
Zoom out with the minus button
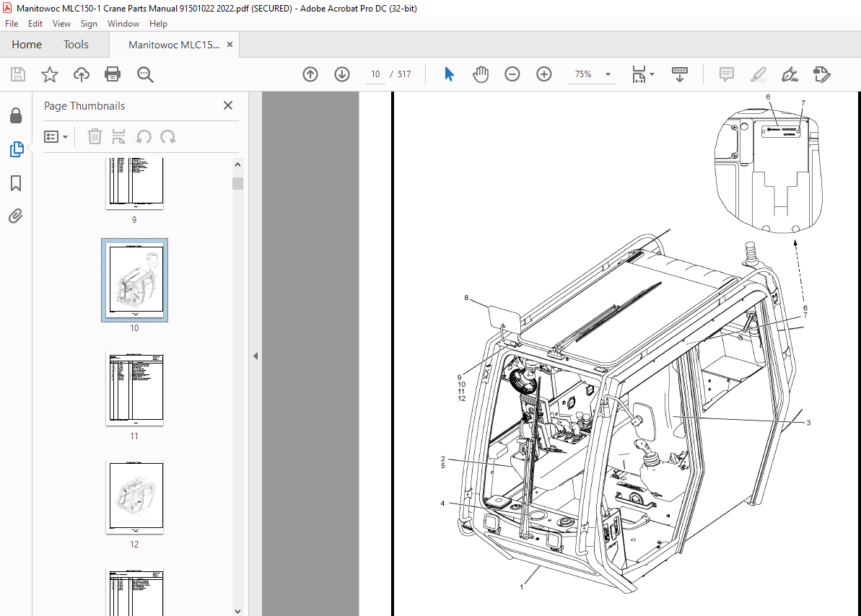pyautogui.click(x=512, y=74)
